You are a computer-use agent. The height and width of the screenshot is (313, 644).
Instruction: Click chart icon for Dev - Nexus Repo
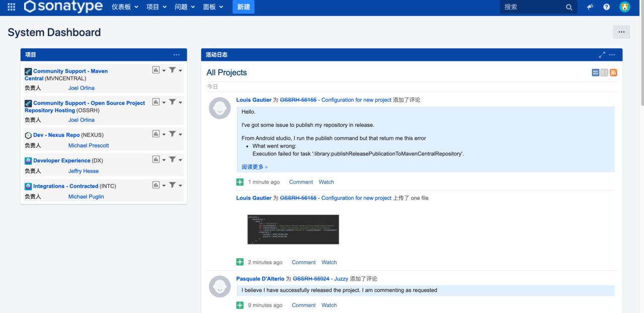156,134
